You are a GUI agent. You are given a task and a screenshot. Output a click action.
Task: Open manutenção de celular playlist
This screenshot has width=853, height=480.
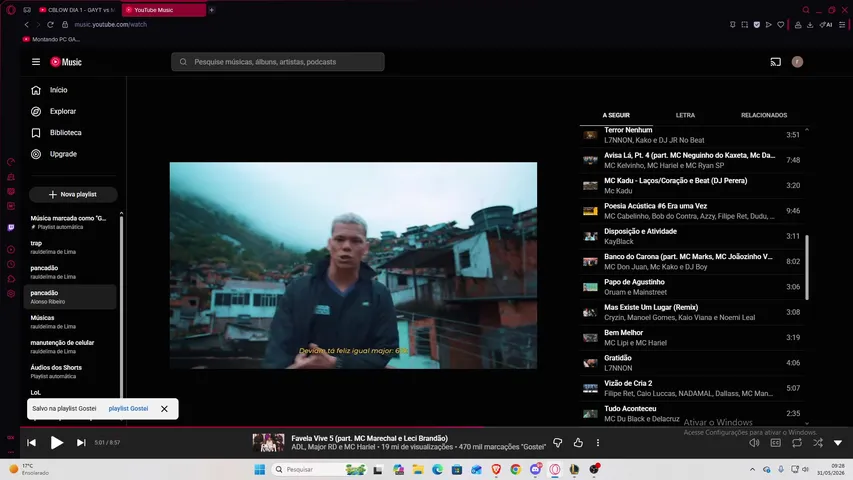(x=71, y=347)
